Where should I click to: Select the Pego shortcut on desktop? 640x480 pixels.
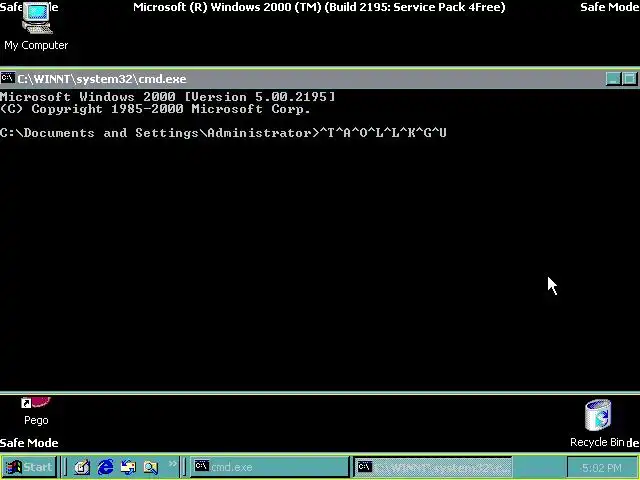click(x=36, y=411)
